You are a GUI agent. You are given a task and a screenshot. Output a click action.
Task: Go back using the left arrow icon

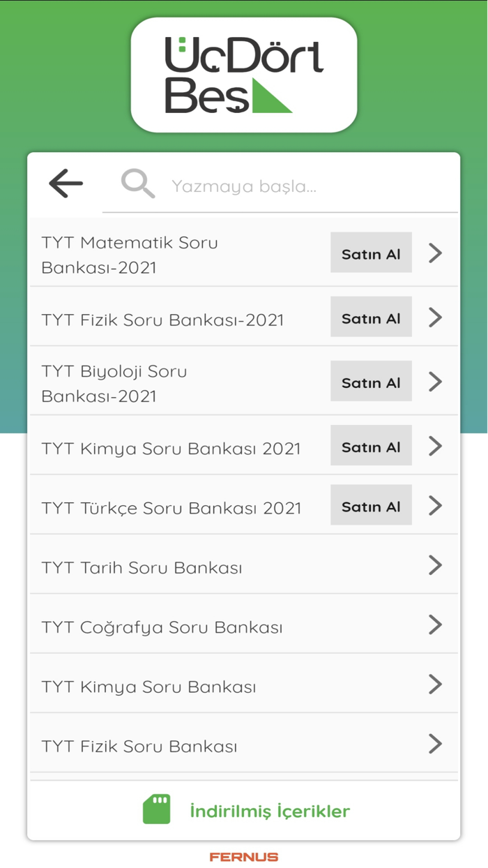pos(66,184)
